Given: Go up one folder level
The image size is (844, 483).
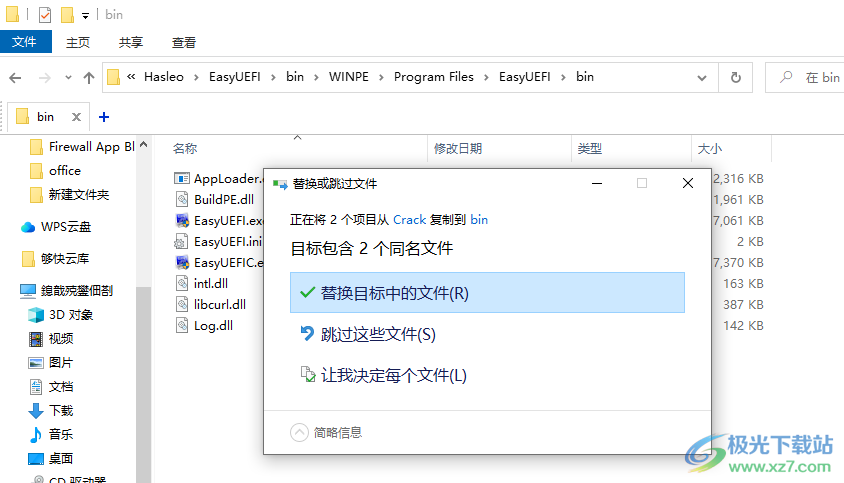Looking at the screenshot, I should [89, 78].
